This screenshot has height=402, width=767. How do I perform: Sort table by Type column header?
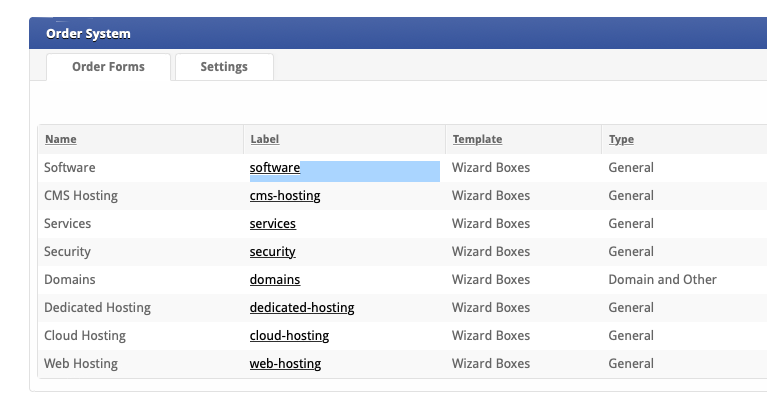point(621,139)
